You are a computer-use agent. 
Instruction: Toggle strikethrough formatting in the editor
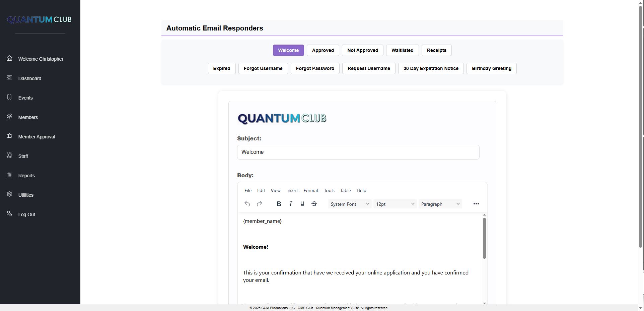(314, 203)
